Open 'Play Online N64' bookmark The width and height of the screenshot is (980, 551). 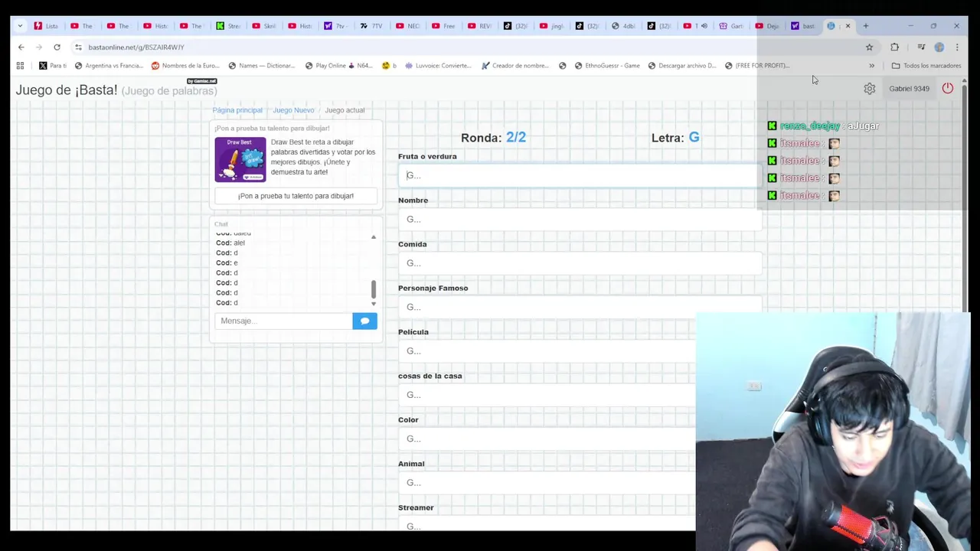click(338, 66)
